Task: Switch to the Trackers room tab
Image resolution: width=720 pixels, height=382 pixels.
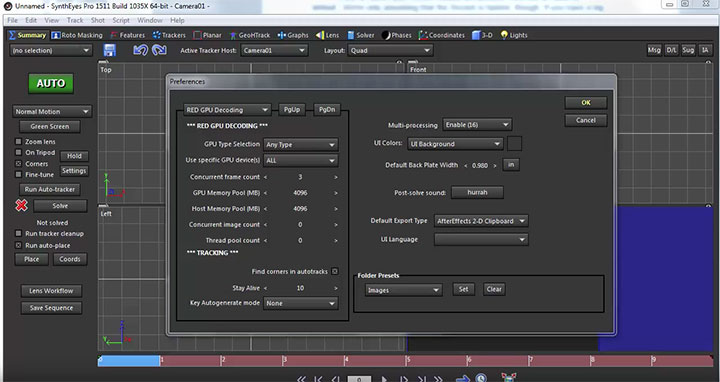Action: [169, 35]
